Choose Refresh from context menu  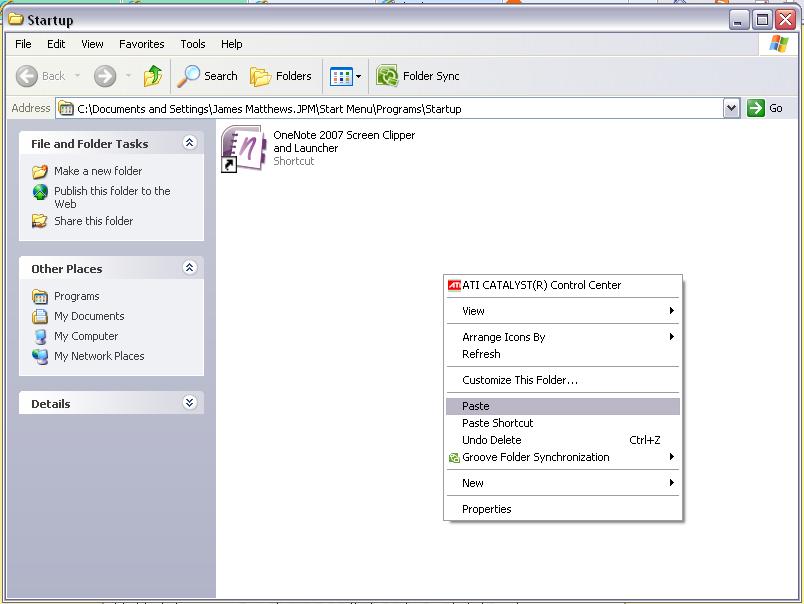(563, 354)
